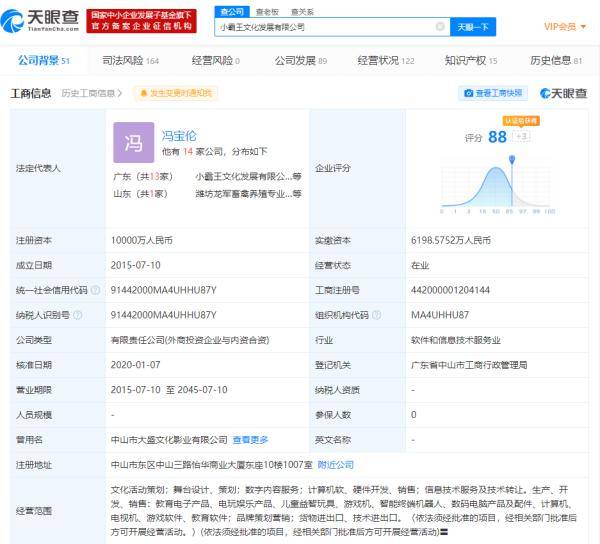Click the +3 score change badge
Image resolution: width=600 pixels, height=544 pixels.
coord(521,136)
